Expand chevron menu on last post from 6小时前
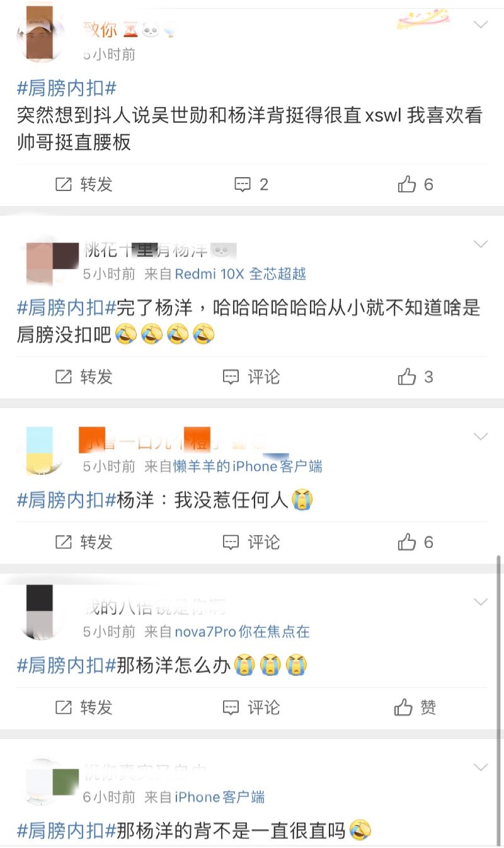The width and height of the screenshot is (504, 848). point(481,767)
